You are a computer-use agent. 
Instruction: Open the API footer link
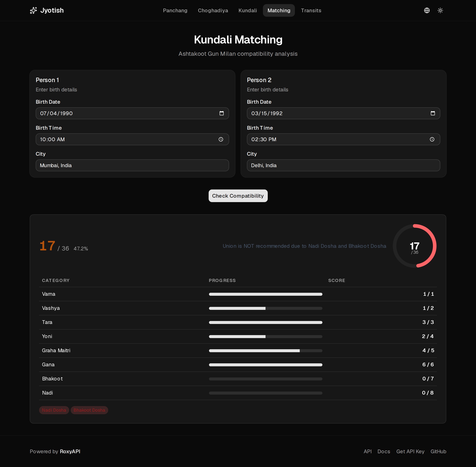(x=367, y=452)
